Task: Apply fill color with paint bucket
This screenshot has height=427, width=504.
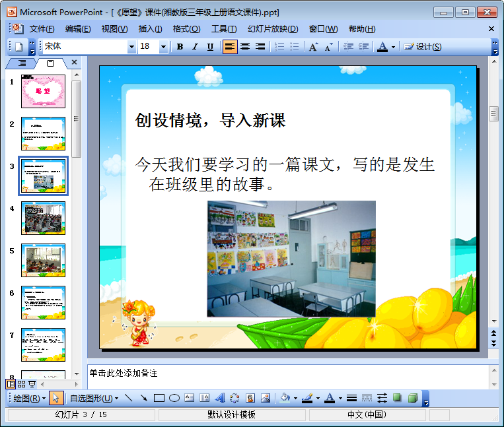Action: (x=285, y=399)
